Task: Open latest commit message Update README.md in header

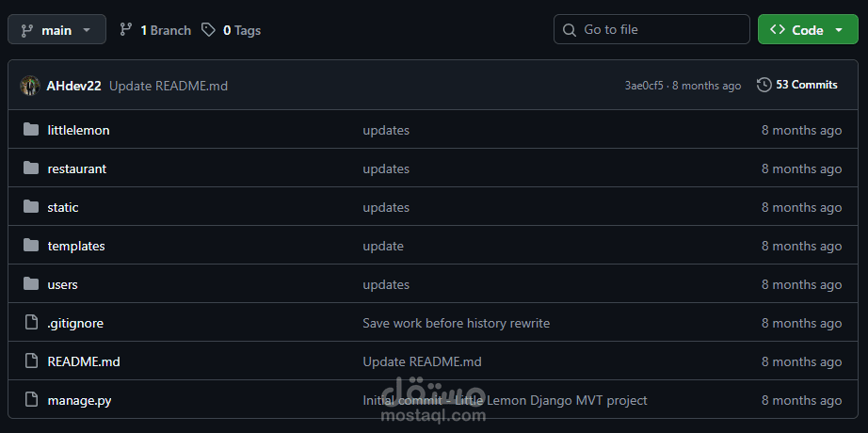Action: tap(169, 86)
